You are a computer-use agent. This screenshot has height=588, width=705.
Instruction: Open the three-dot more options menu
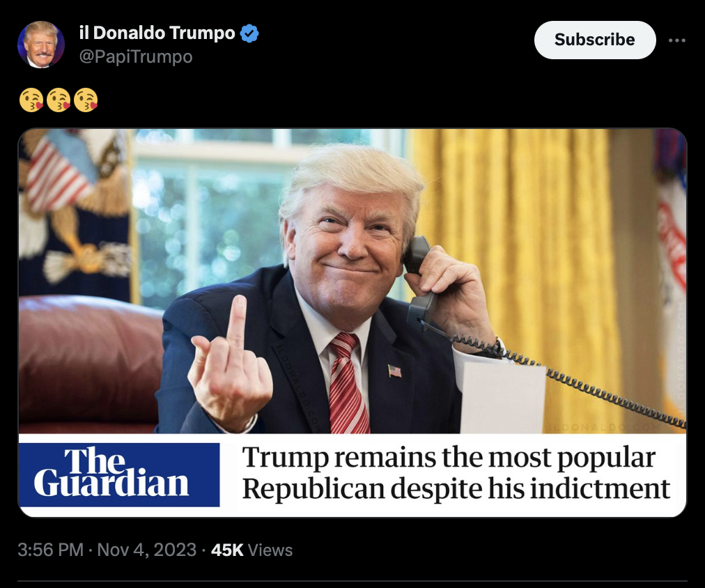point(676,40)
